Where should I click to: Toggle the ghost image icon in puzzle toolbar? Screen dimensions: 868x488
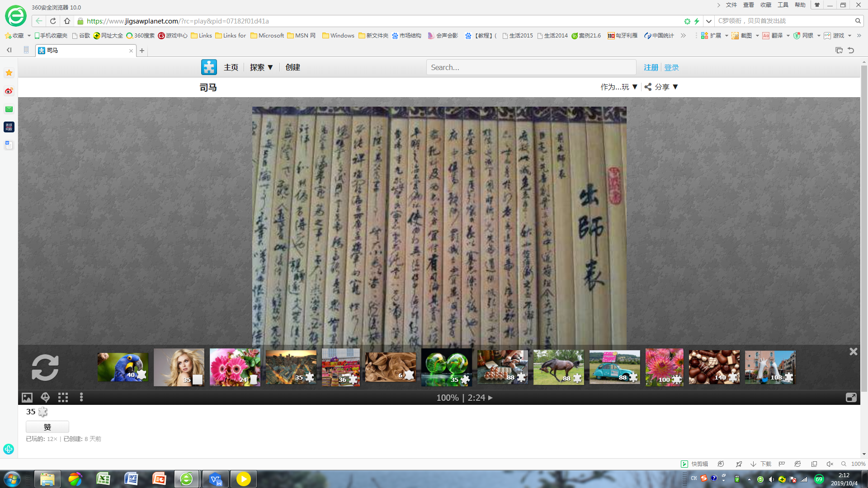[x=45, y=398]
